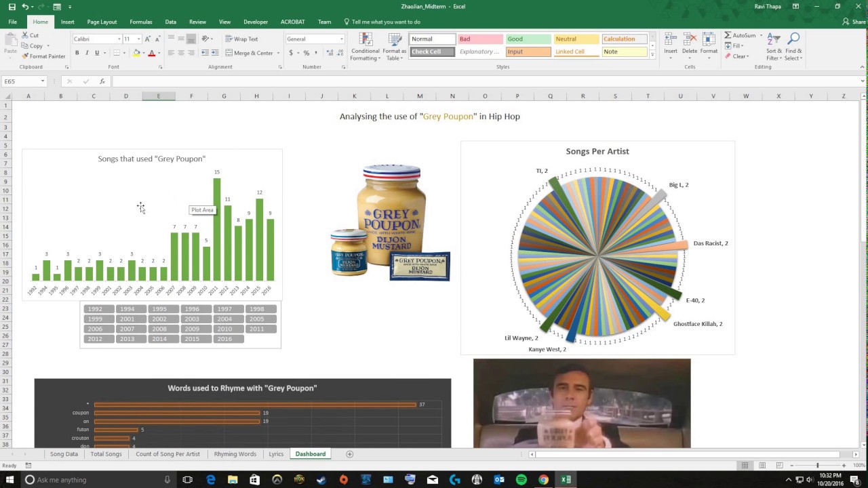
Task: Open Spotify from the taskbar
Action: tap(521, 480)
